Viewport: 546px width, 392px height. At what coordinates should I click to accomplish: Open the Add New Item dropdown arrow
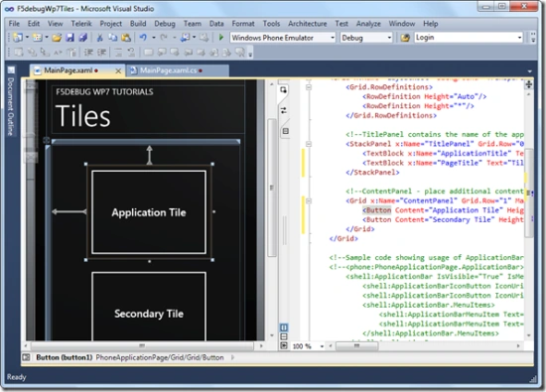pos(47,38)
